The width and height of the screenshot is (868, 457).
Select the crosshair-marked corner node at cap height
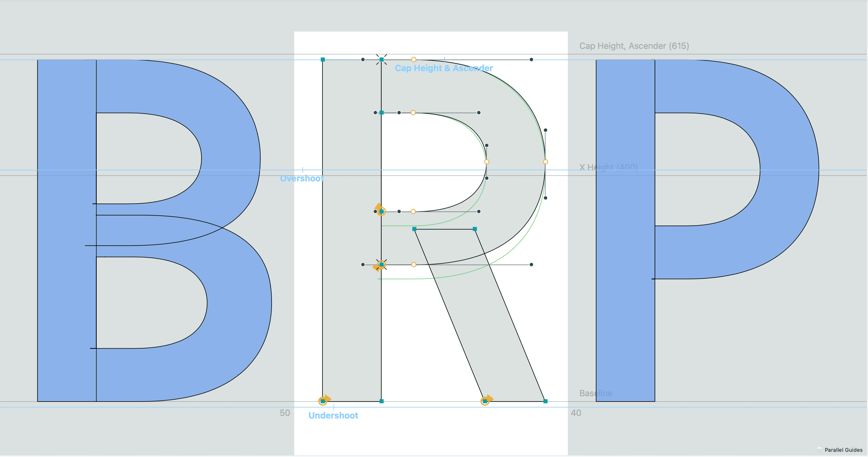point(381,60)
